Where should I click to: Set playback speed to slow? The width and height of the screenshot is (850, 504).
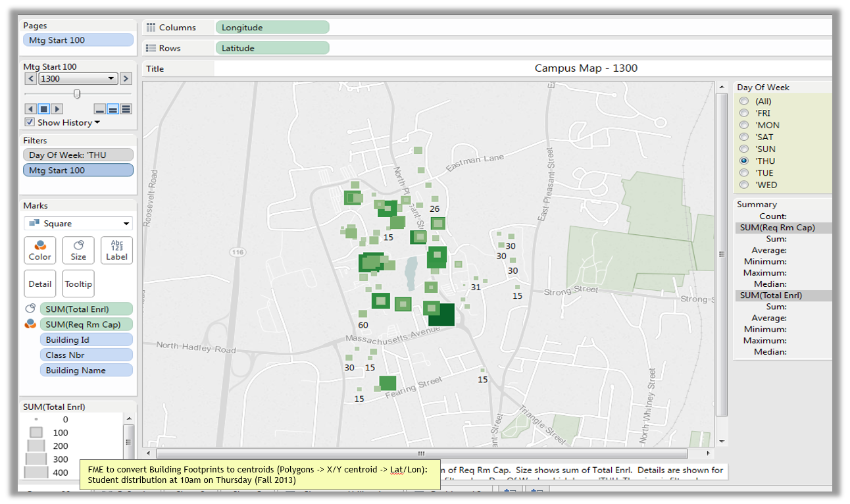100,109
